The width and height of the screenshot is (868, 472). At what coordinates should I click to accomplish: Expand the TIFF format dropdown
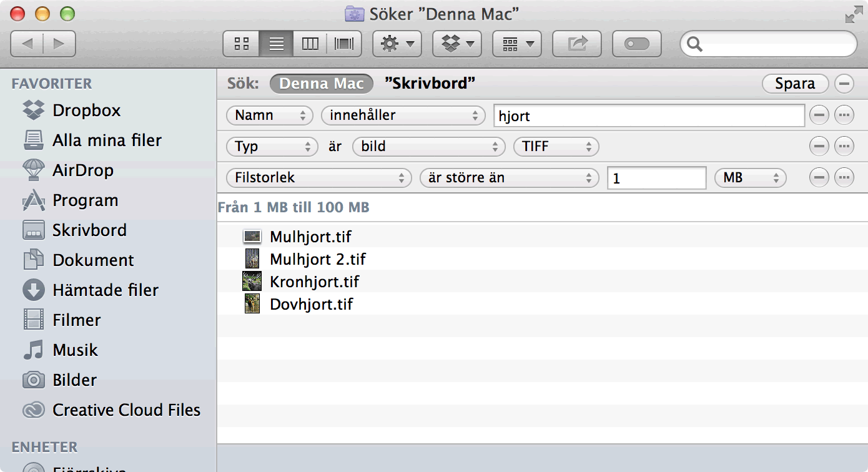point(556,147)
